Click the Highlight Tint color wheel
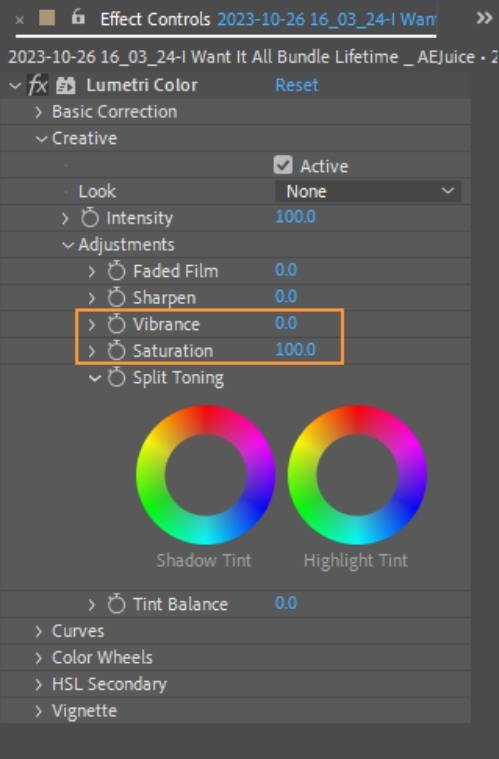499x759 pixels. pos(357,475)
